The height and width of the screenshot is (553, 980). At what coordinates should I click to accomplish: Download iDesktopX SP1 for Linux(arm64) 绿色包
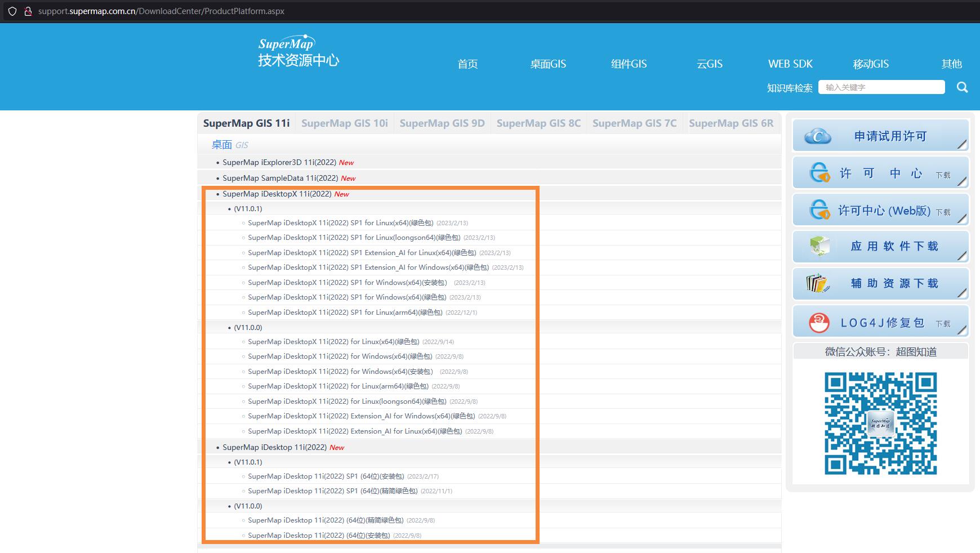pos(345,313)
